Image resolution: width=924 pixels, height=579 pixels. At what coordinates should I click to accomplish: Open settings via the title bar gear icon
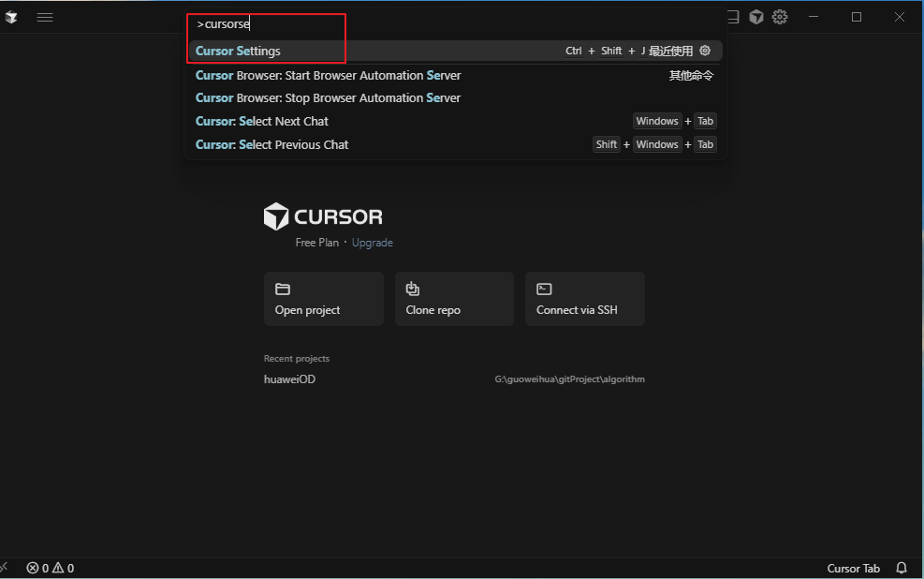click(x=780, y=17)
